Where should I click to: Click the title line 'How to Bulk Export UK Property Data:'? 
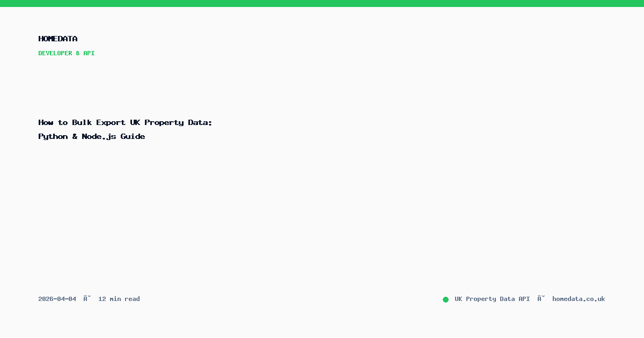(x=126, y=123)
